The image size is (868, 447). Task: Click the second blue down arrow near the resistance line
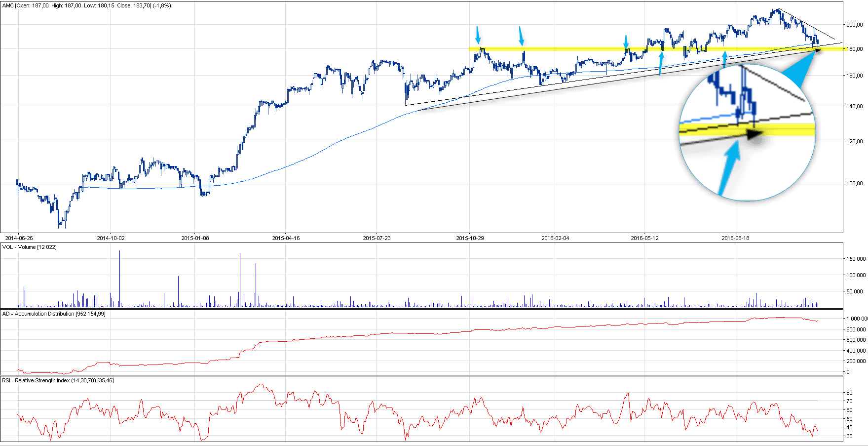coord(521,36)
